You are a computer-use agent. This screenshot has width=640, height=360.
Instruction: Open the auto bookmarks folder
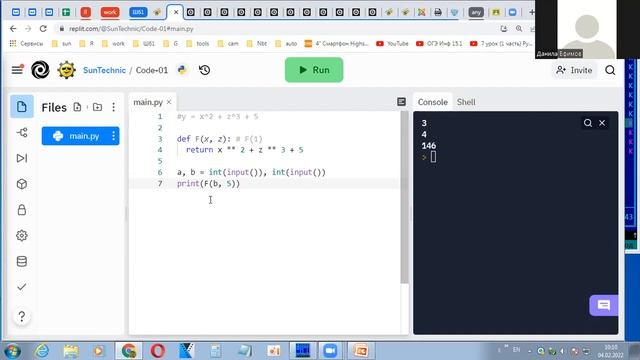tap(286, 43)
